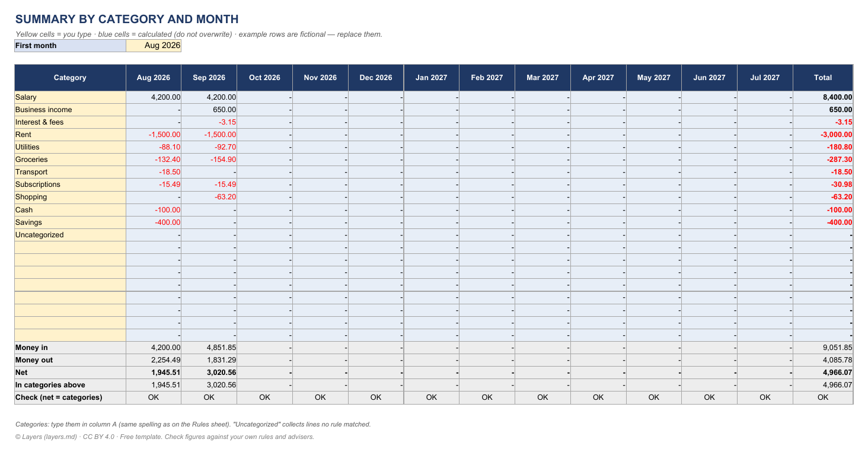Click the In categories above row label
The image size is (868, 455).
(71, 385)
